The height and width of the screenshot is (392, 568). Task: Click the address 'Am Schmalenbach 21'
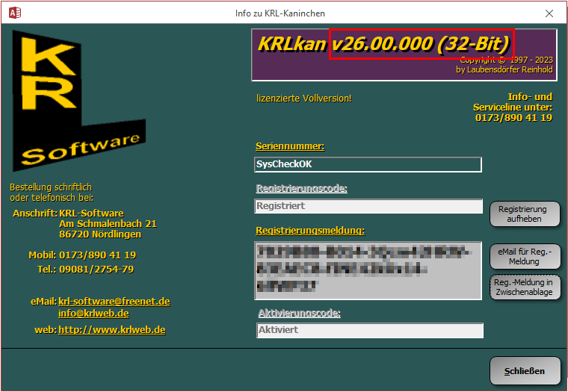pos(108,224)
